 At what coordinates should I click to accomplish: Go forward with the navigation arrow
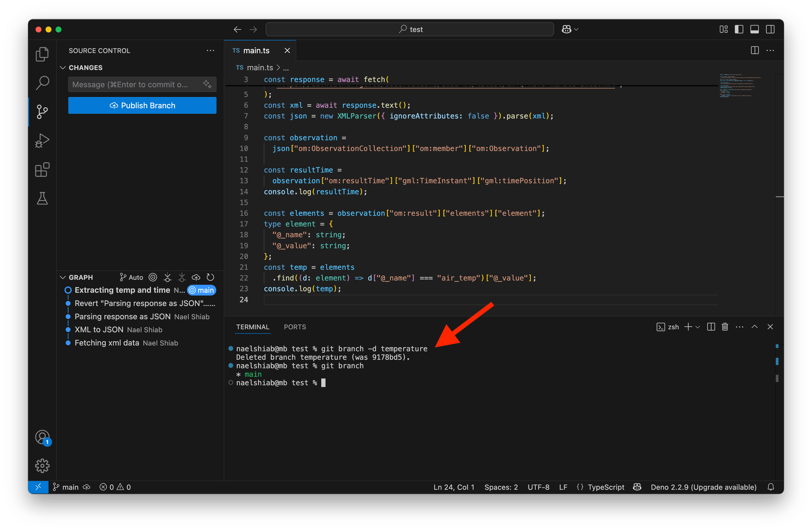[253, 29]
